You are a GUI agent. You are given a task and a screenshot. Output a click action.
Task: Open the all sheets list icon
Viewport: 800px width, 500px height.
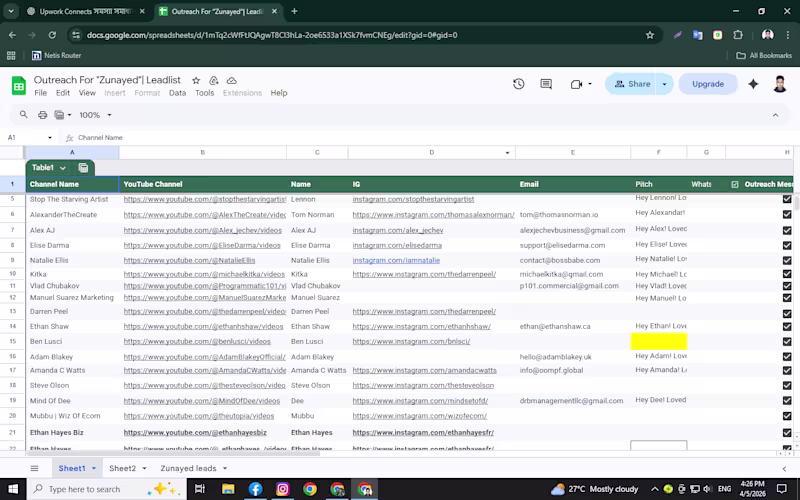34,468
